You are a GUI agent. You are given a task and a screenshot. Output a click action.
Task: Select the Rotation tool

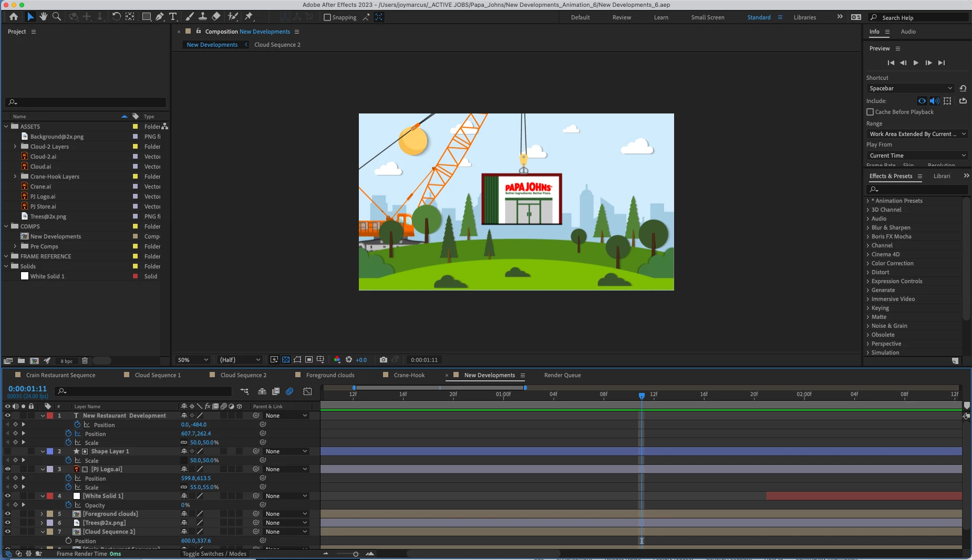coord(116,17)
